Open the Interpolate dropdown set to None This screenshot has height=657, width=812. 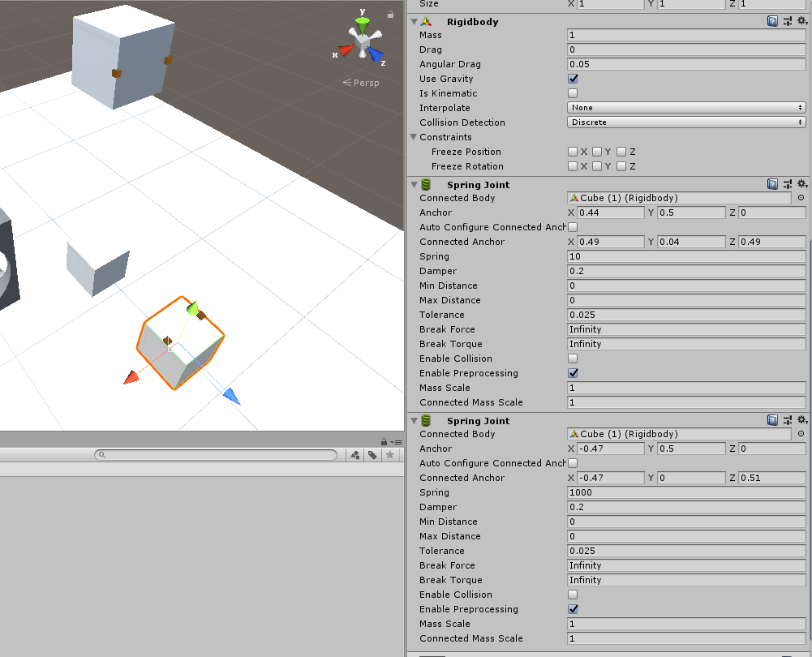pos(685,108)
